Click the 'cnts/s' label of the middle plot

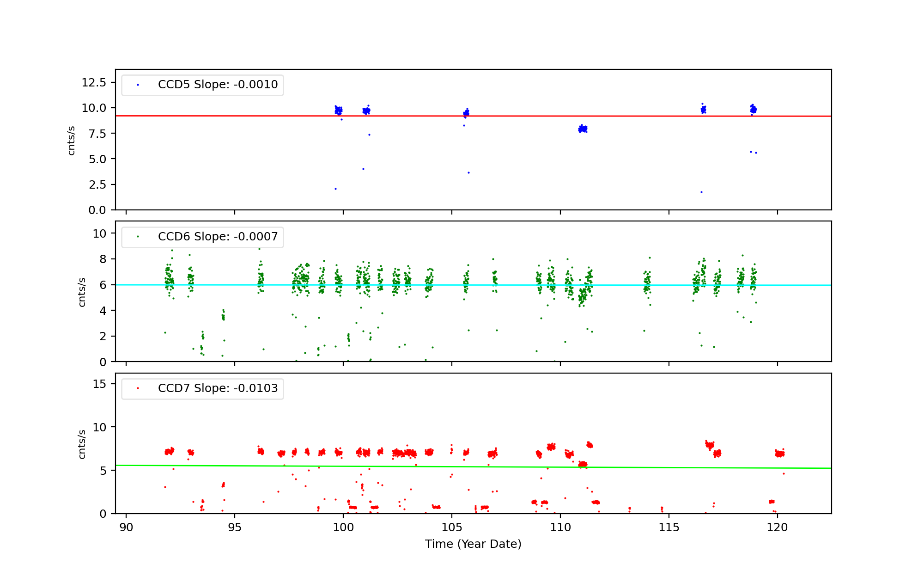point(82,292)
